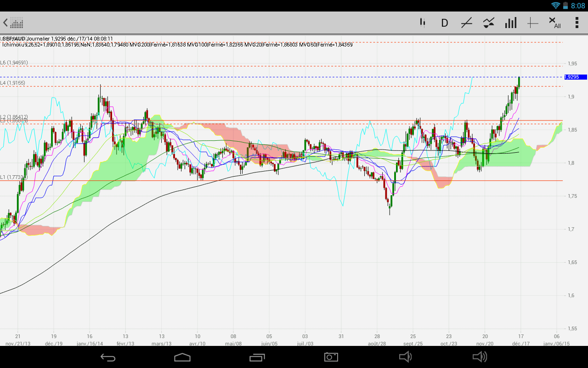Lower volume using navigation bar icon
588x368 pixels.
[405, 357]
